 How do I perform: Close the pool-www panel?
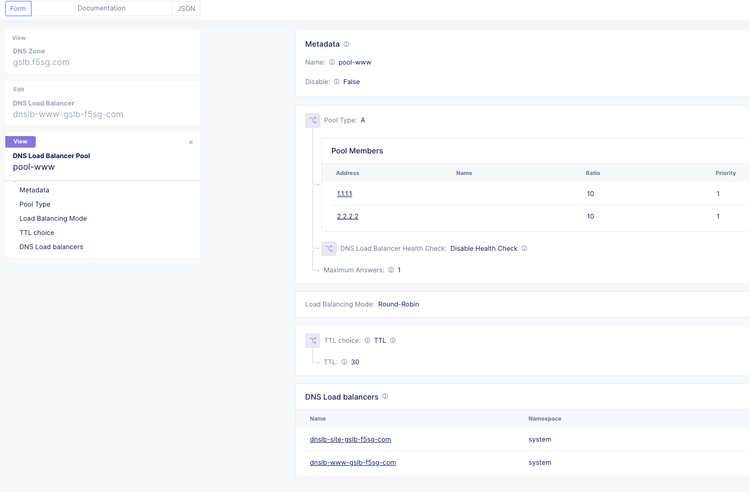tap(191, 142)
